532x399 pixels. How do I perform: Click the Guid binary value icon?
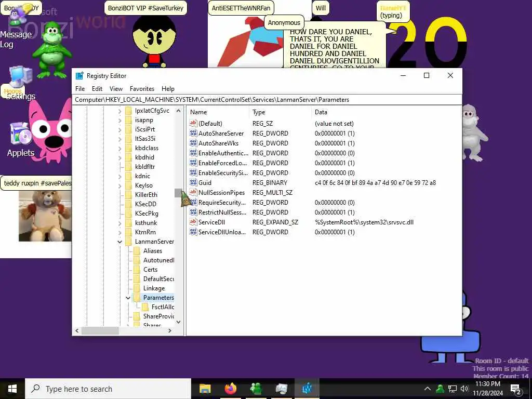[x=193, y=182]
